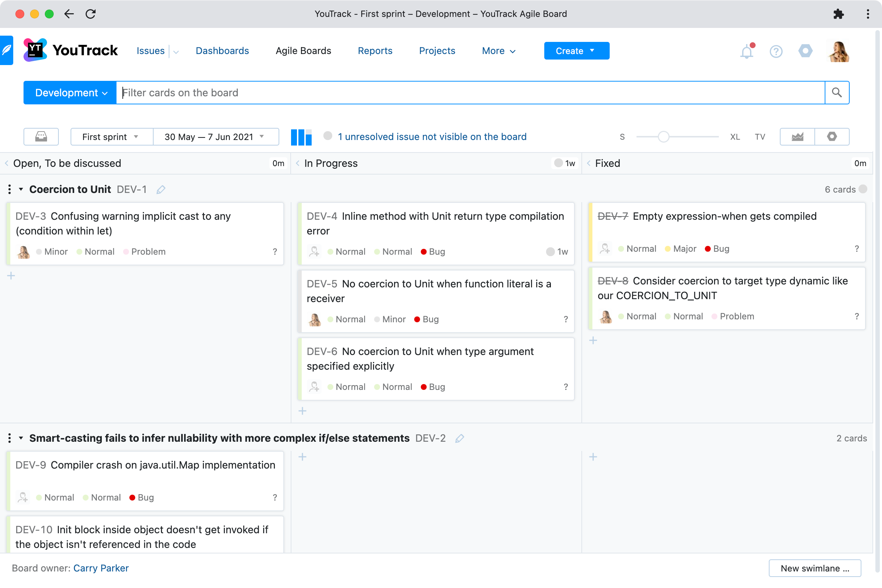The height and width of the screenshot is (588, 882).
Task: Open the notifications bell icon
Action: (746, 51)
